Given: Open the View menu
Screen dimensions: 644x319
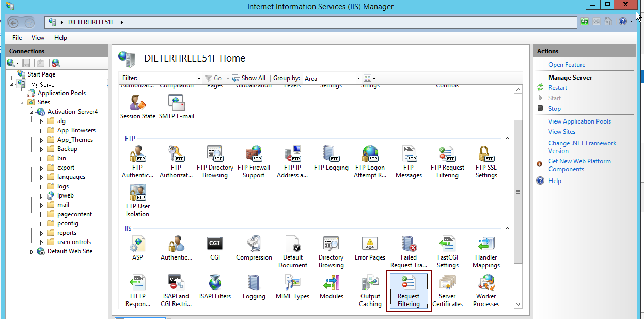Looking at the screenshot, I should click(x=38, y=38).
